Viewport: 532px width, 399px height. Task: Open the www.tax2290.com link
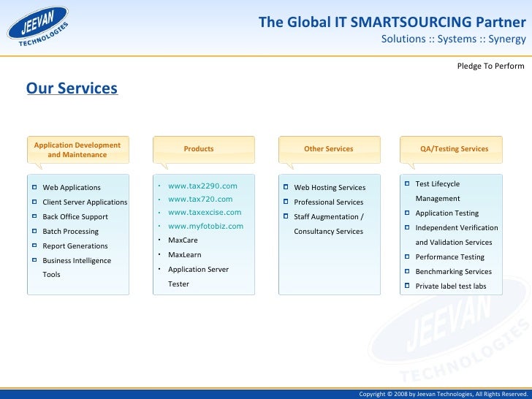pyautogui.click(x=202, y=186)
